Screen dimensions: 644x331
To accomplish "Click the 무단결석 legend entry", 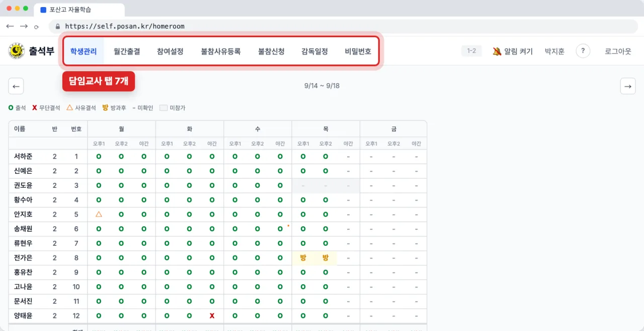I will click(46, 108).
